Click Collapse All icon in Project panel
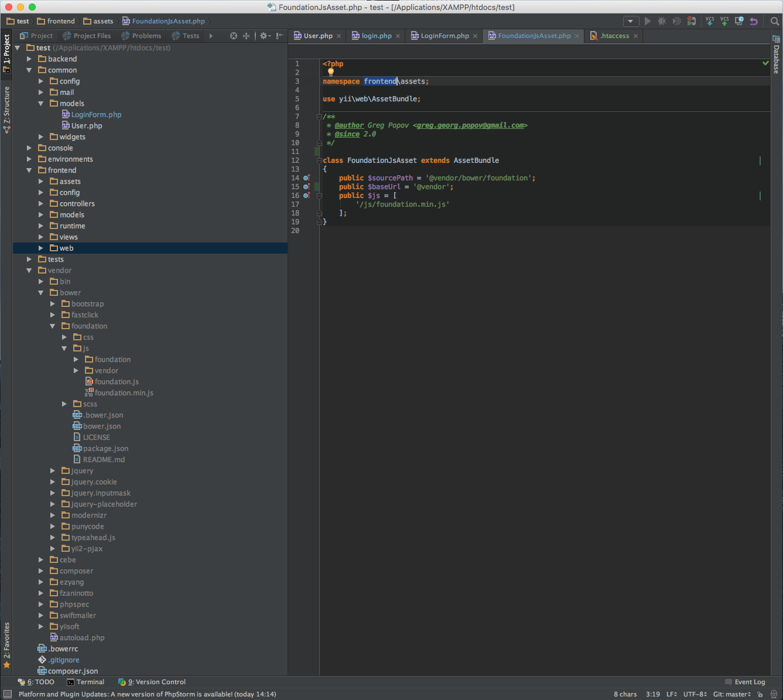This screenshot has height=700, width=783. click(247, 36)
